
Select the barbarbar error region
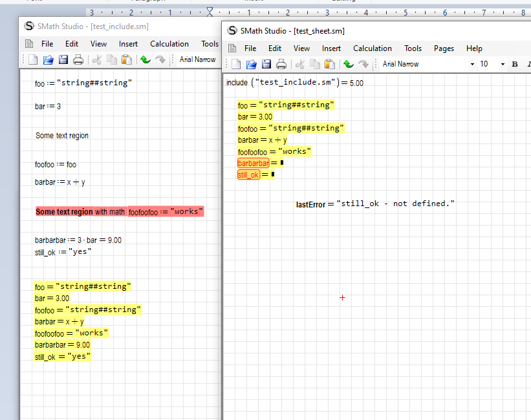click(254, 163)
